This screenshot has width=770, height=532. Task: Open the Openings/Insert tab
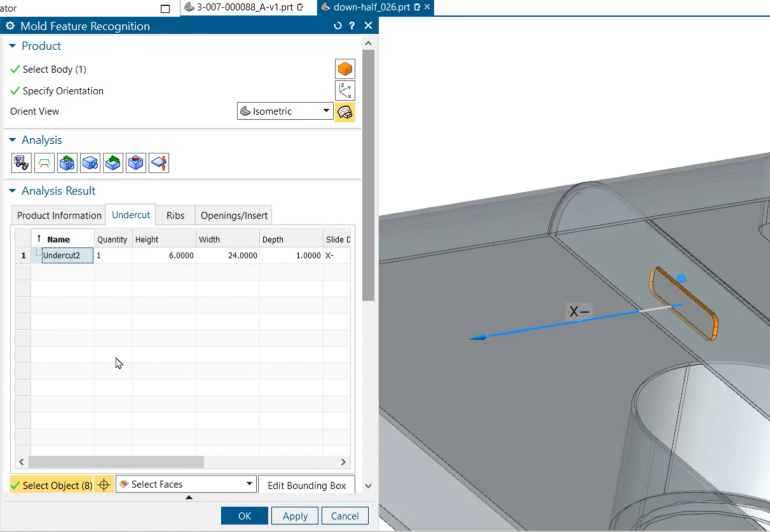(x=234, y=215)
